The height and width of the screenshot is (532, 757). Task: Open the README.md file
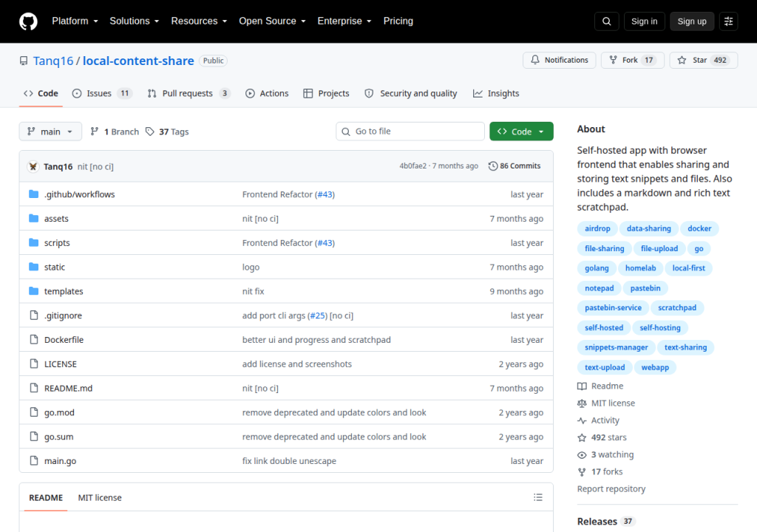click(x=68, y=388)
